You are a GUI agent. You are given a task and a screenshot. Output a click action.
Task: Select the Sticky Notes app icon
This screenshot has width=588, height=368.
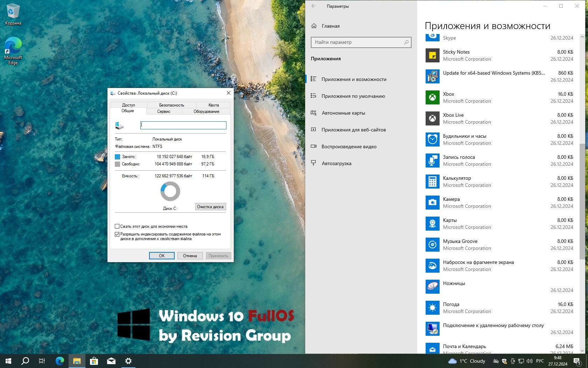click(x=432, y=55)
